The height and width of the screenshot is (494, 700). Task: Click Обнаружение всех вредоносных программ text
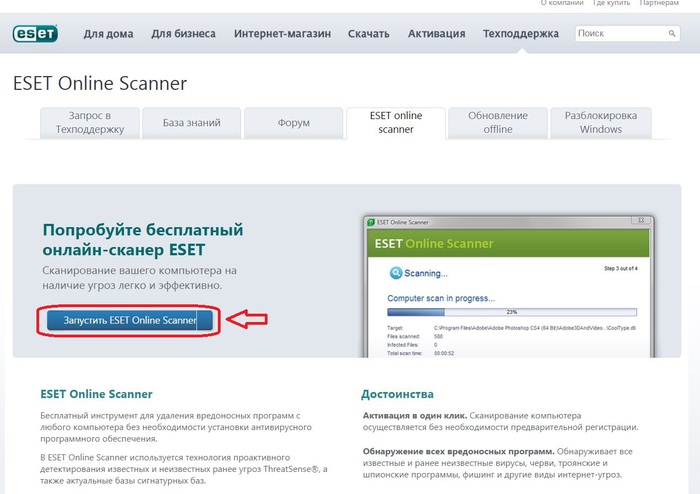tap(458, 451)
